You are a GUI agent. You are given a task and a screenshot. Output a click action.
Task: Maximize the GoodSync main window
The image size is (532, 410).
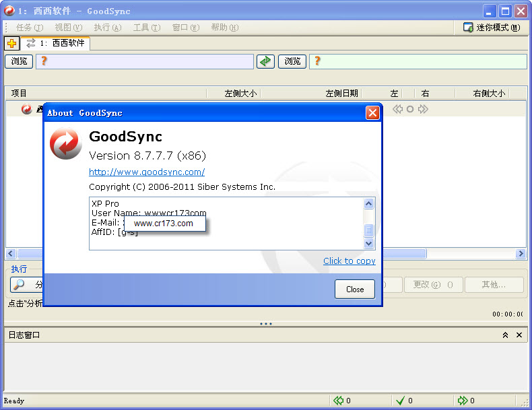505,11
